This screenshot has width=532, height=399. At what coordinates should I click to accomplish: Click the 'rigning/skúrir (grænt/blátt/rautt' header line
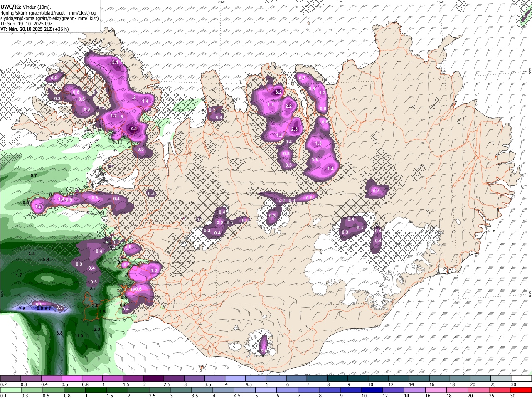click(48, 13)
